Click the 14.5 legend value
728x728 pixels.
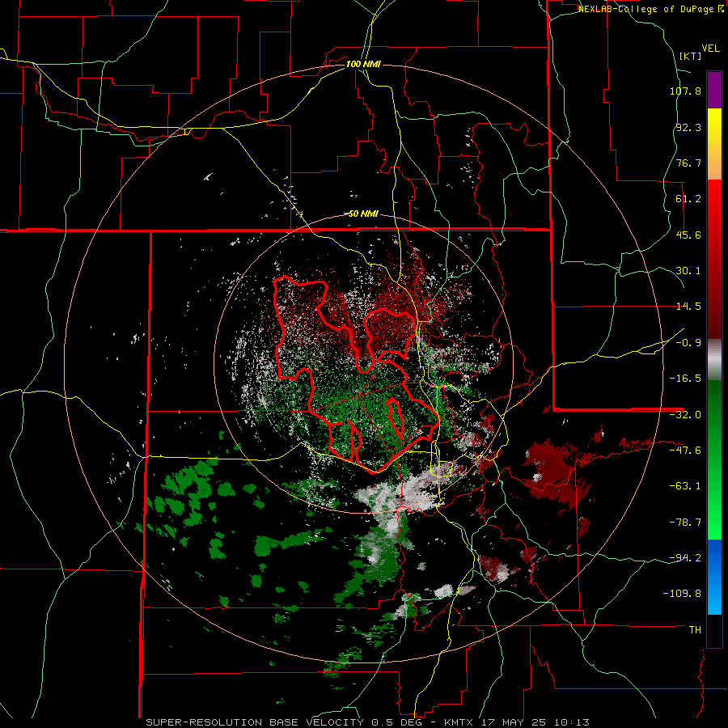688,307
